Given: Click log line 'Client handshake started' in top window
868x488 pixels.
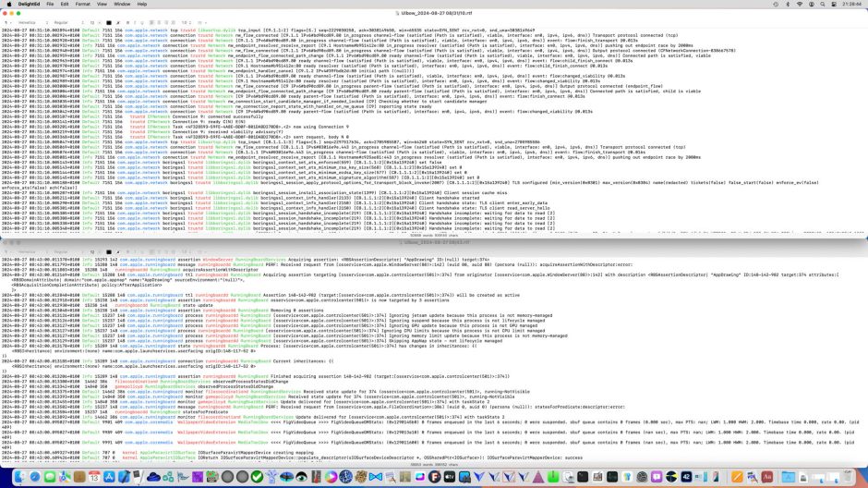Looking at the screenshot, I should click(x=449, y=198).
